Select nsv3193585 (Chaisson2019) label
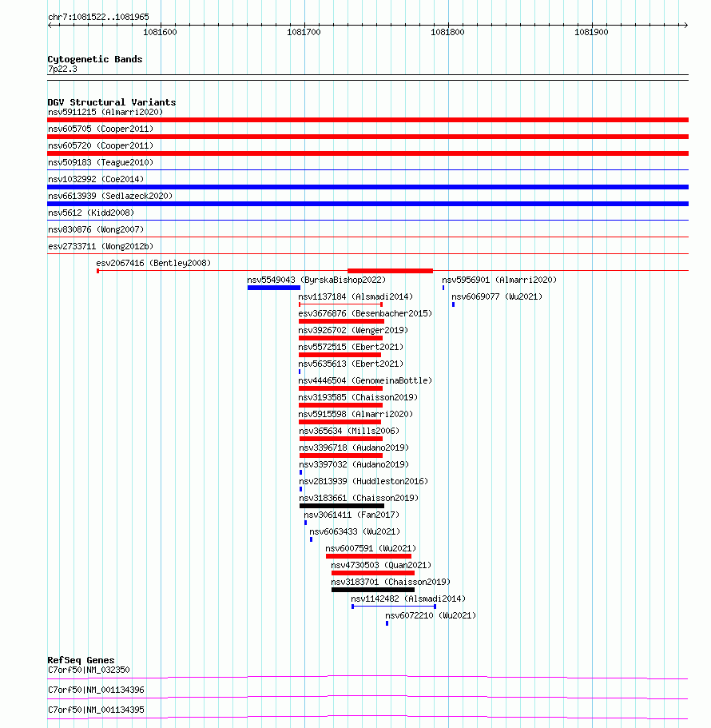 point(358,397)
